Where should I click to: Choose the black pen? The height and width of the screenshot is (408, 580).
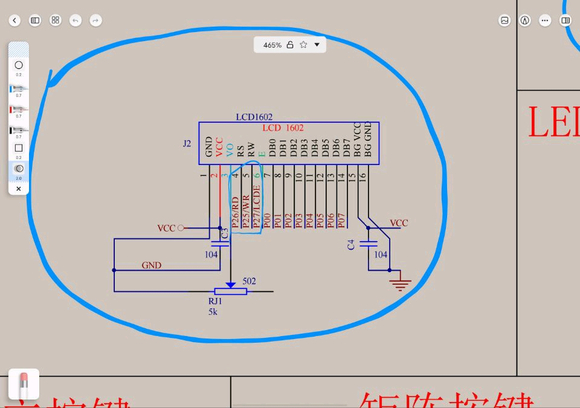(x=18, y=130)
